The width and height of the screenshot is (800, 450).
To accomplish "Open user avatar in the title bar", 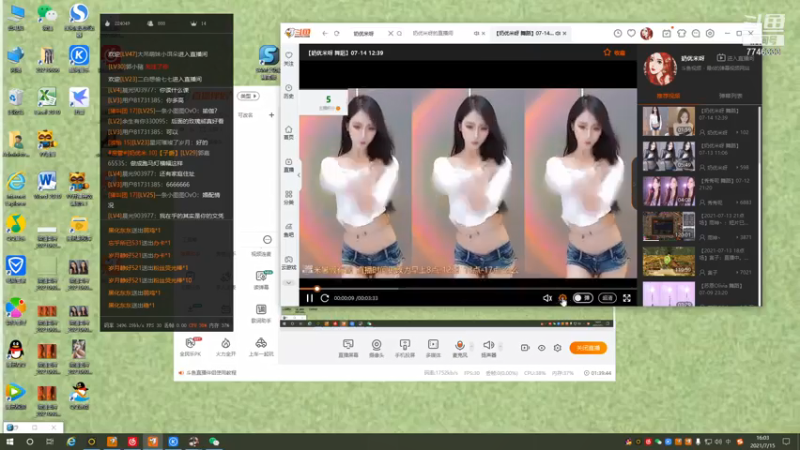I will tap(646, 33).
